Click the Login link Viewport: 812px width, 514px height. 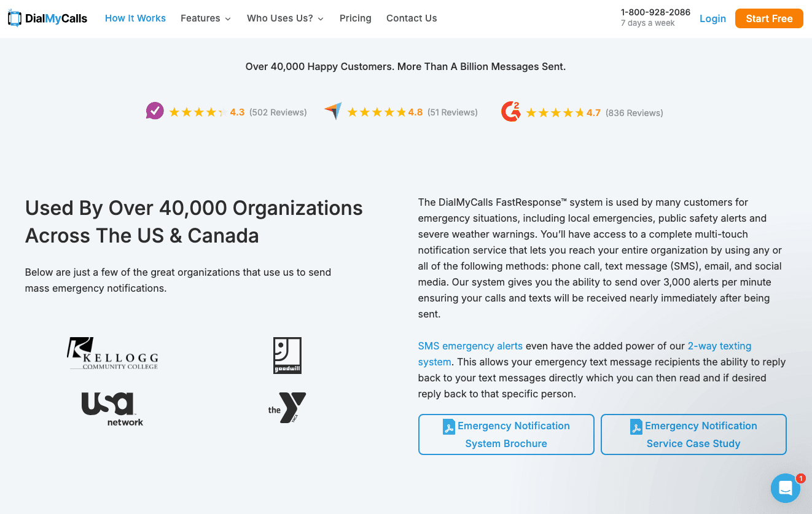point(712,18)
